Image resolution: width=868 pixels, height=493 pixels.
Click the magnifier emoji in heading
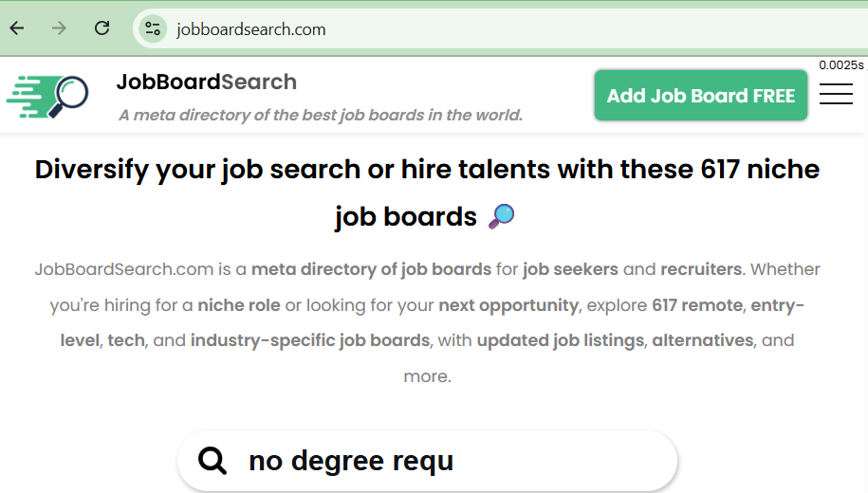tap(501, 217)
